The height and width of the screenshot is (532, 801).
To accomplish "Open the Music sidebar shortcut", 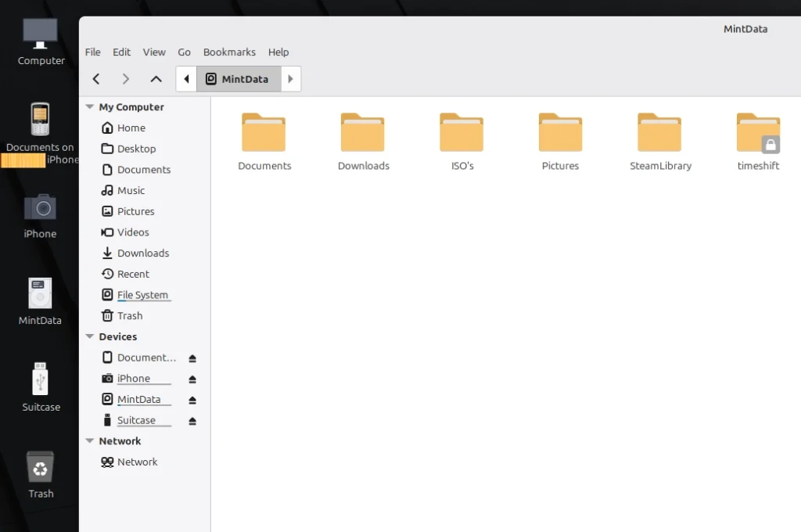I will click(131, 190).
